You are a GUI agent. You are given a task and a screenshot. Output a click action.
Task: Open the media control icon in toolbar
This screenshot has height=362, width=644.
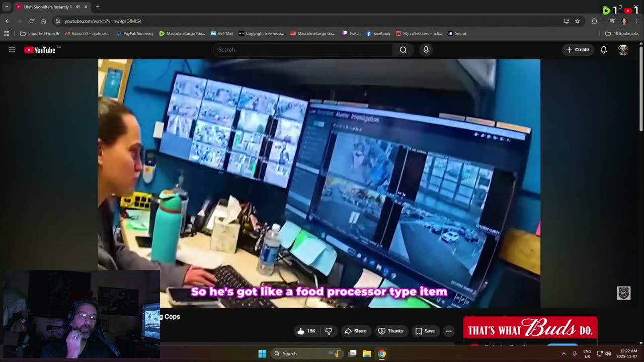pos(612,21)
